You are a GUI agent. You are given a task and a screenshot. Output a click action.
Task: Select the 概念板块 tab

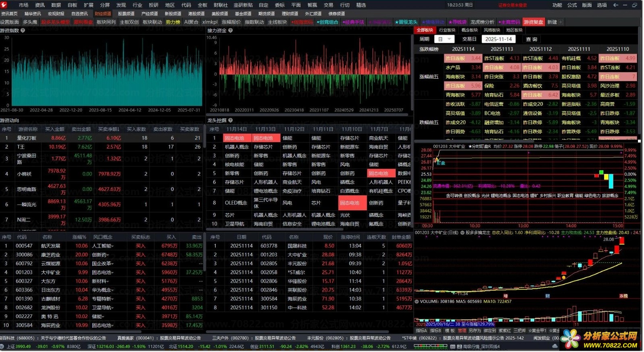point(469,30)
